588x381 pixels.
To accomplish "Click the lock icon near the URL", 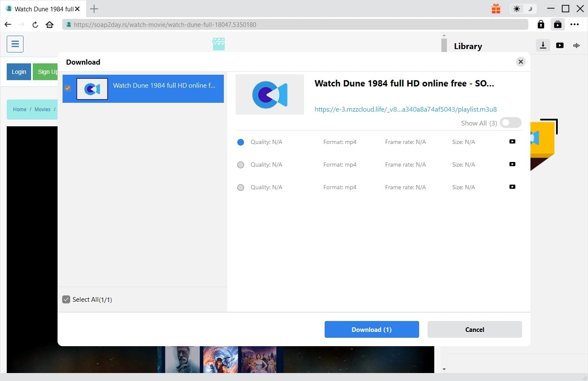I will tap(541, 24).
